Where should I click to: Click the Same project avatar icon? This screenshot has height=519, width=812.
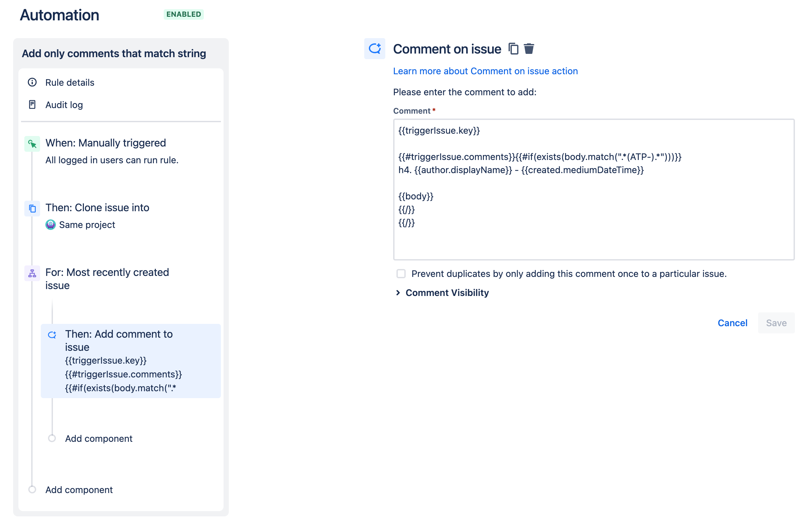[x=51, y=225]
